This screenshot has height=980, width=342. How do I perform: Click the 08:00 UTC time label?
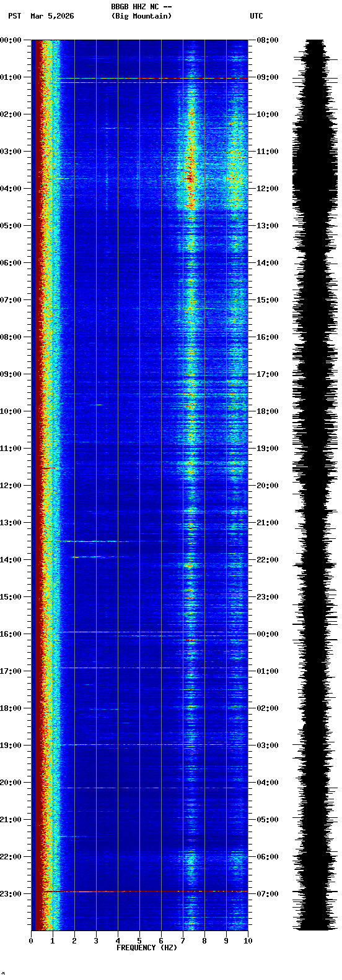pyautogui.click(x=267, y=40)
